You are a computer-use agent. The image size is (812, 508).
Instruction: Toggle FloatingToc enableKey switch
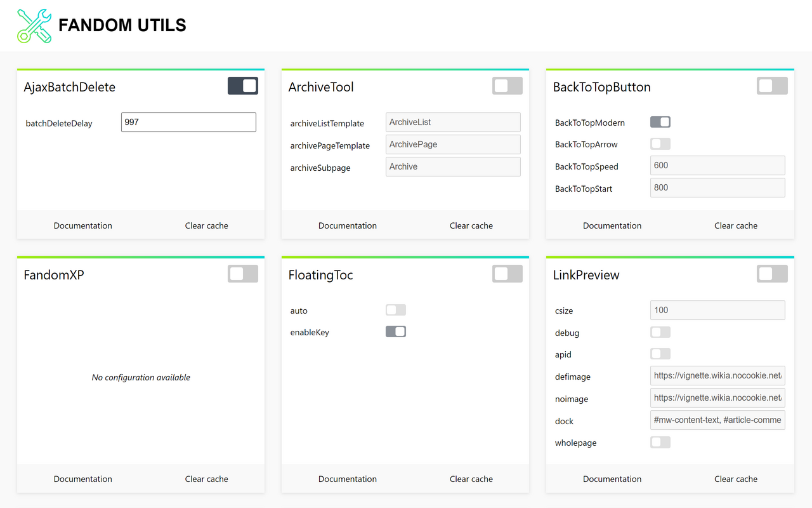click(x=396, y=331)
